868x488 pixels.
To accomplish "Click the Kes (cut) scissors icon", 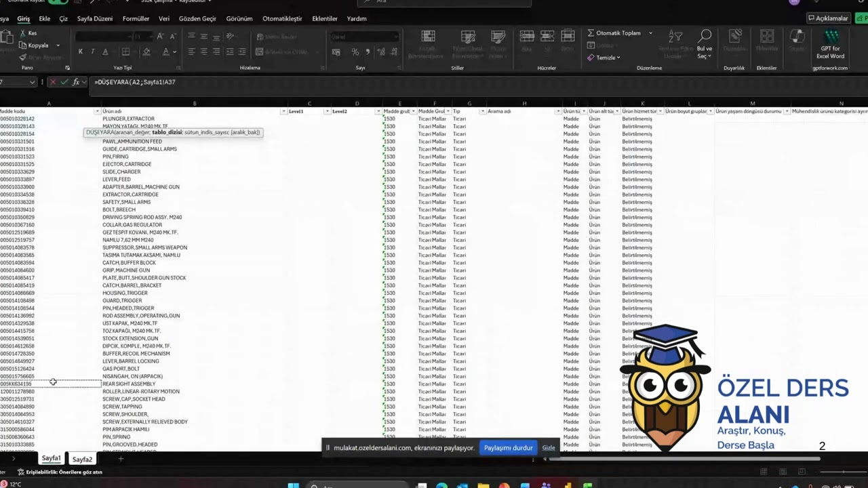I will point(23,33).
